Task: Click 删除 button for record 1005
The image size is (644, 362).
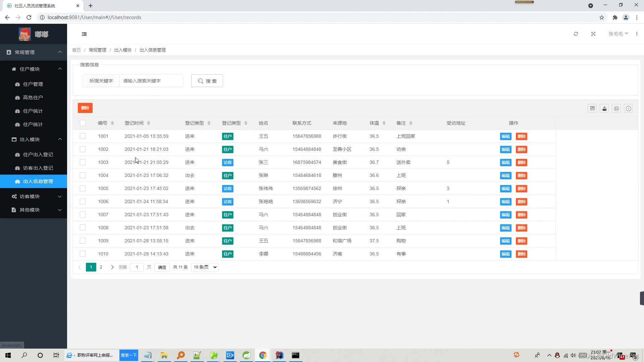Action: (x=522, y=188)
